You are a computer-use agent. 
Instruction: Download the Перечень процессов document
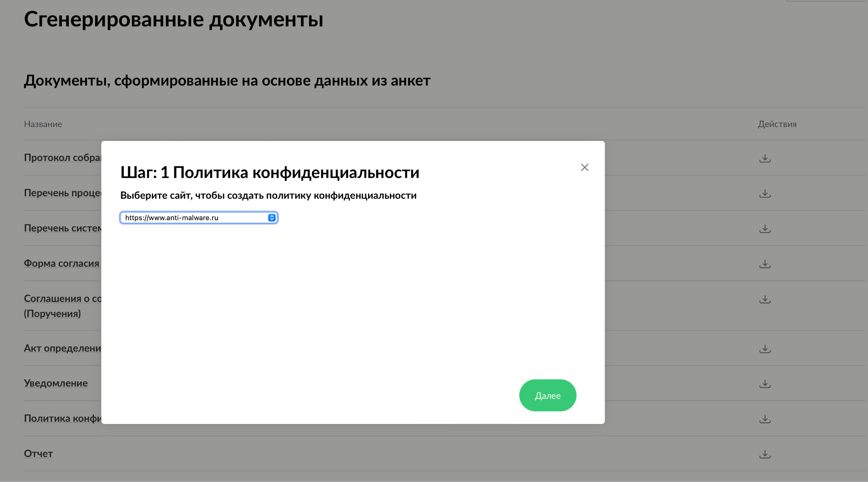point(765,194)
